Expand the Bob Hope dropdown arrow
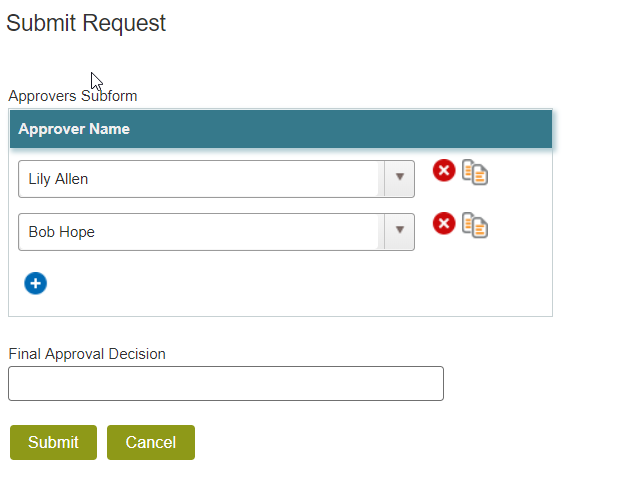Viewport: 620px width, 486px height. click(x=399, y=231)
